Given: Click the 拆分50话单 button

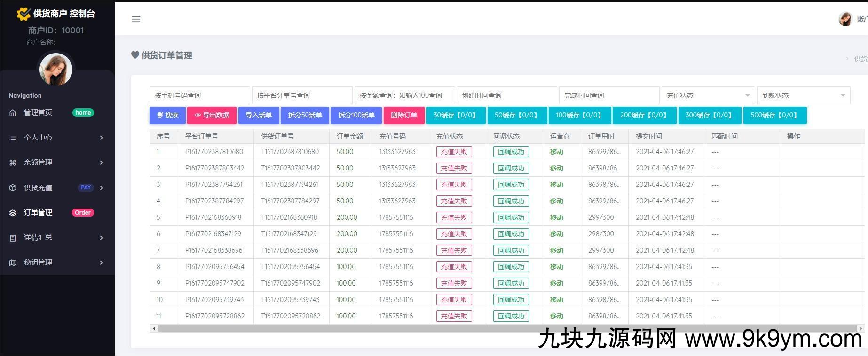Looking at the screenshot, I should 305,115.
